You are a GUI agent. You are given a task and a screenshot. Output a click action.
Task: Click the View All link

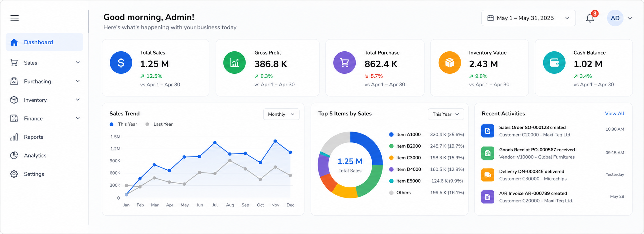pos(615,114)
